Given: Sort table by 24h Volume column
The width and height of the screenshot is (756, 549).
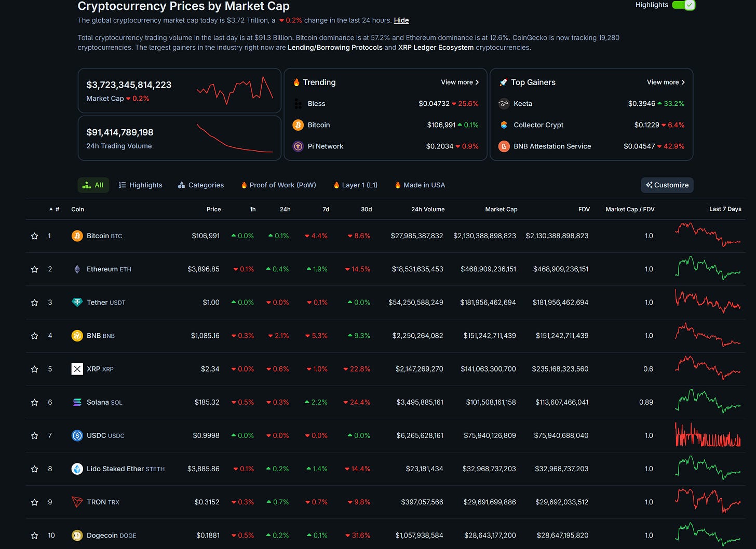Looking at the screenshot, I should pos(428,209).
